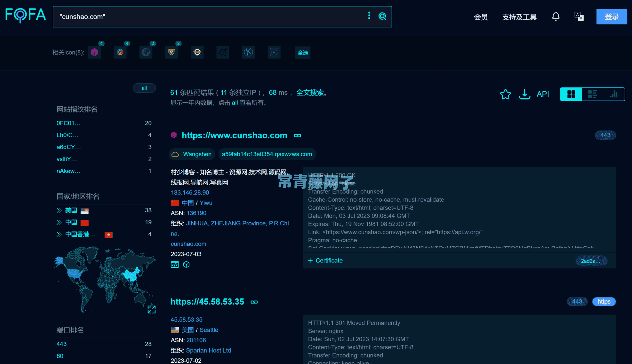
Task: Click the 2ad2a... certificate hash badge
Action: [591, 261]
